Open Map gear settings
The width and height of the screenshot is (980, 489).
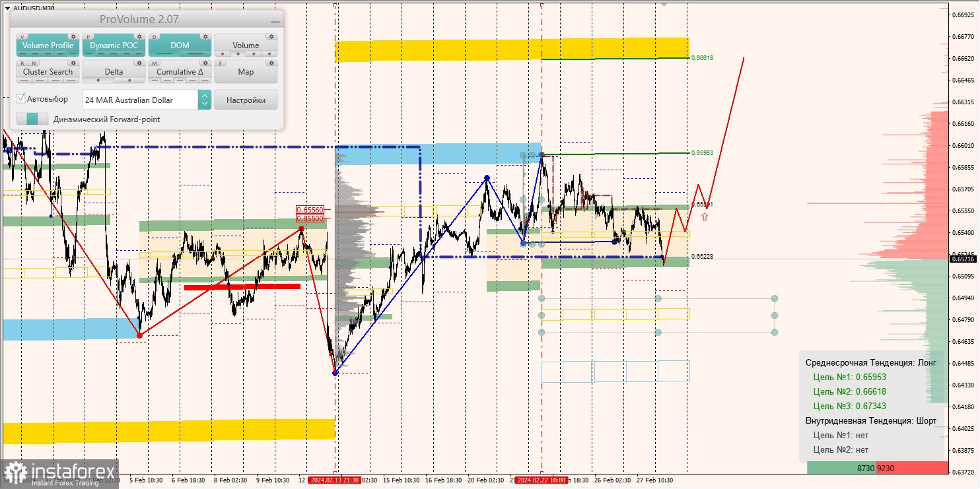click(x=272, y=63)
